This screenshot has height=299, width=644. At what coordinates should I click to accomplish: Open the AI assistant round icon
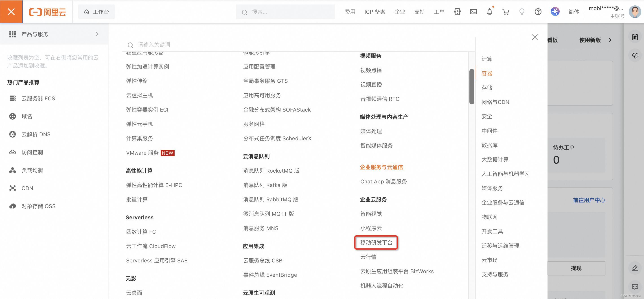pyautogui.click(x=555, y=11)
